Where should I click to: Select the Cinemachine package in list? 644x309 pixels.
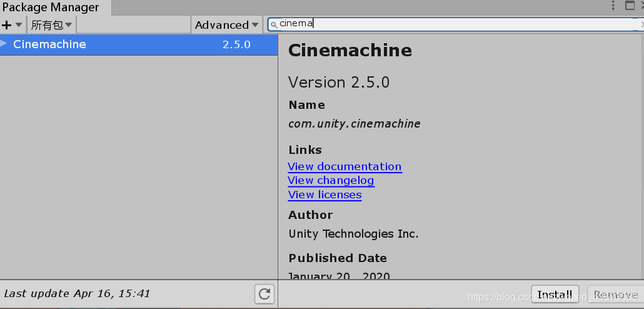pyautogui.click(x=139, y=44)
